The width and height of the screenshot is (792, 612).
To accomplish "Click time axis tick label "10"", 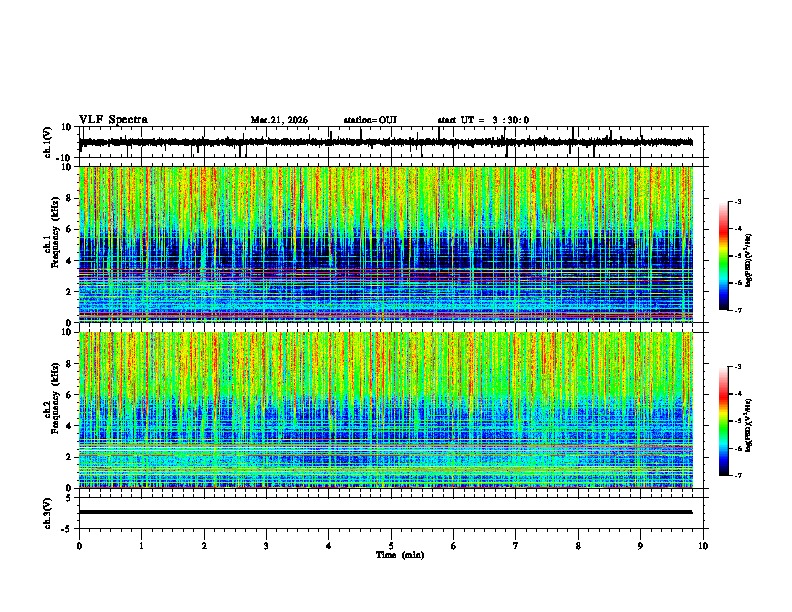I will 703,546.
